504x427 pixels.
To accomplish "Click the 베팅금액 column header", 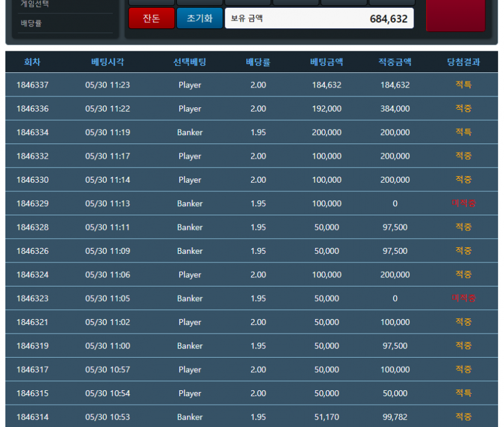I will coord(327,62).
